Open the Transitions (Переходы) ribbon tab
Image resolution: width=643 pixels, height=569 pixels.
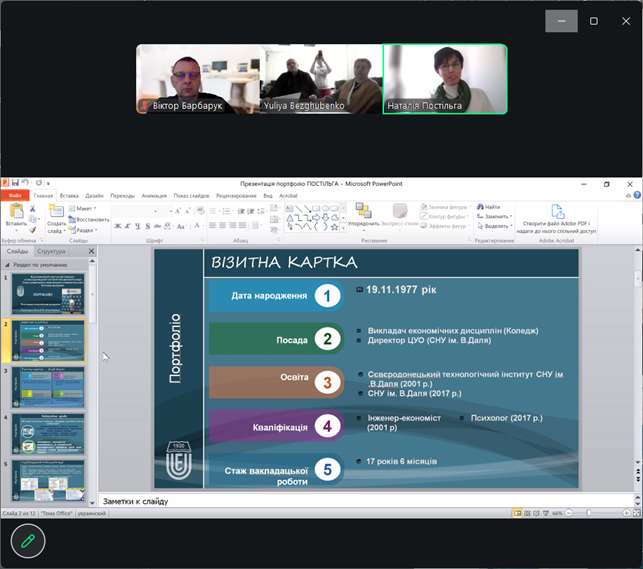pyautogui.click(x=122, y=196)
